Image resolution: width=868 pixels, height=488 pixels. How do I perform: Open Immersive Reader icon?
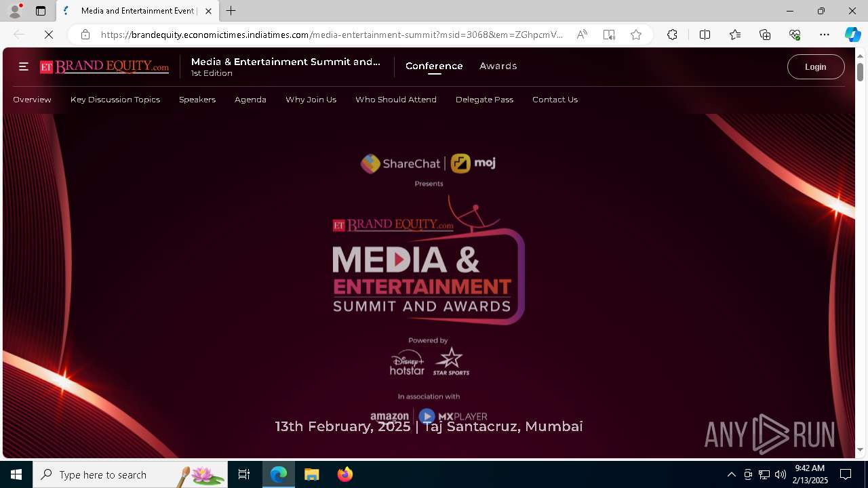coord(609,35)
